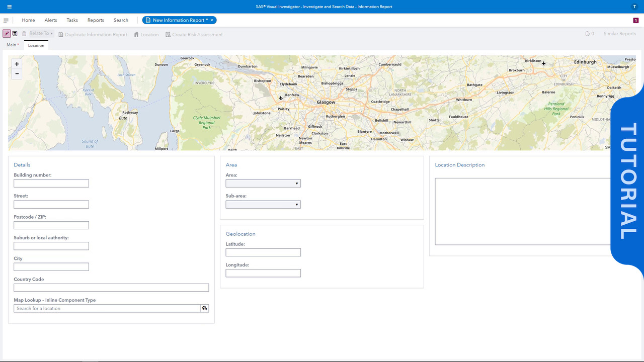Click the Street input field
This screenshot has width=644, height=362.
pos(51,205)
